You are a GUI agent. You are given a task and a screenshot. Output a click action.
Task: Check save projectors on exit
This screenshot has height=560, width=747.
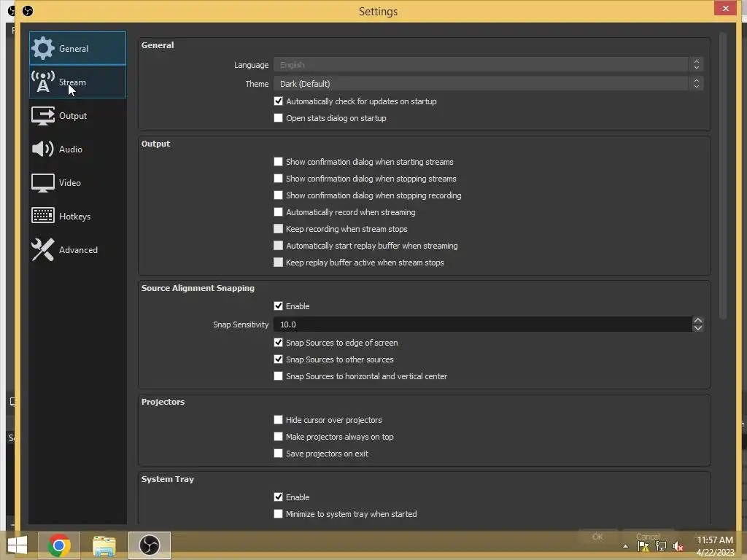(x=278, y=453)
